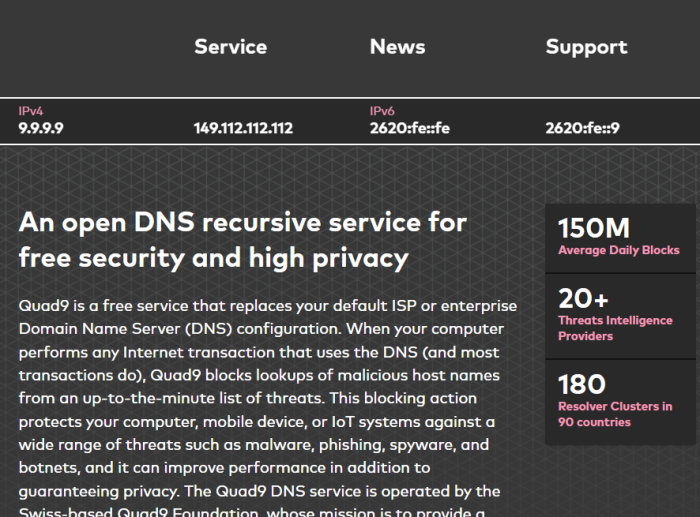Select the Average Daily Blocks caption
The width and height of the screenshot is (700, 517).
pos(619,250)
